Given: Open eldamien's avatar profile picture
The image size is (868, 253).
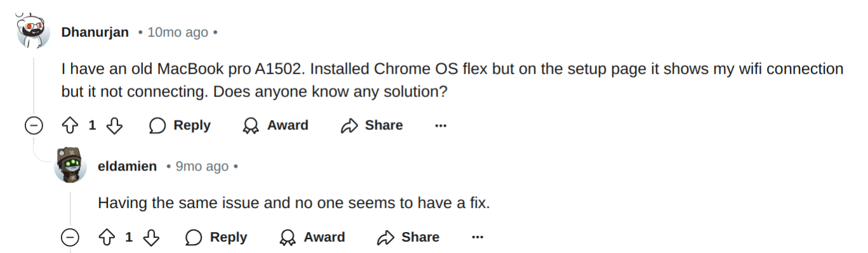Looking at the screenshot, I should [x=70, y=165].
